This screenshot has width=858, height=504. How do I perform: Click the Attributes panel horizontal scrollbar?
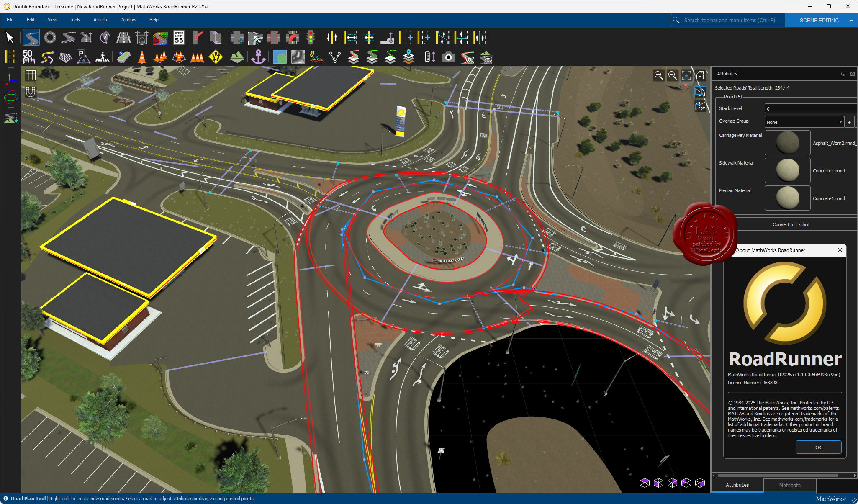click(x=778, y=475)
